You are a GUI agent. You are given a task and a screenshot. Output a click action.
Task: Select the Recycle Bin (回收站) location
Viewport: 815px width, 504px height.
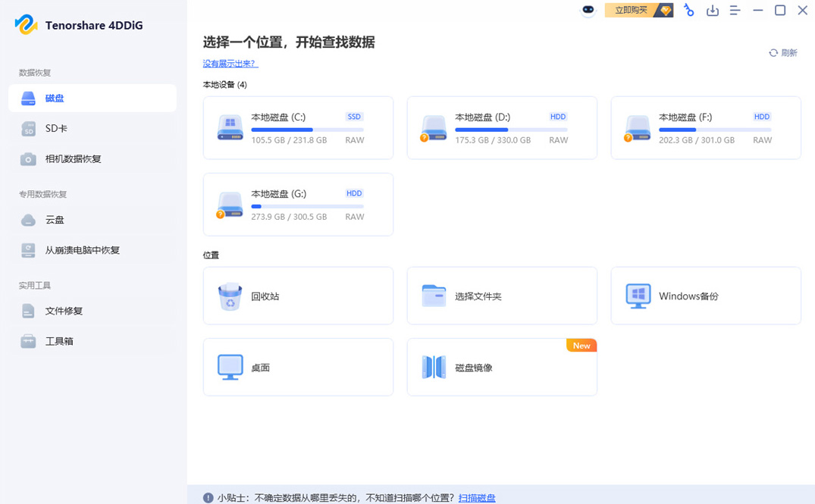298,296
